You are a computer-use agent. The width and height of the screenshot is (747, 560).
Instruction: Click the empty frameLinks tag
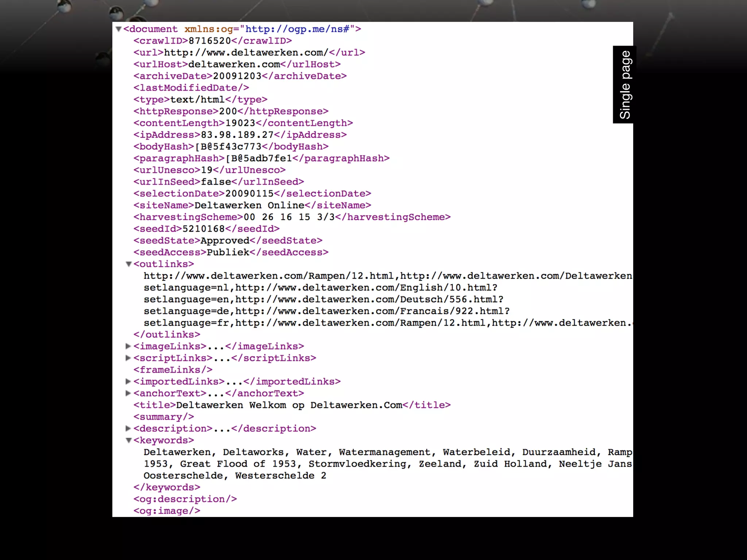(173, 370)
